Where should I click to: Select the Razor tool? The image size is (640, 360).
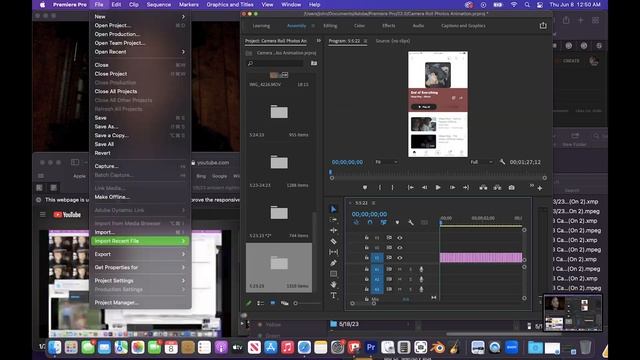tap(333, 241)
